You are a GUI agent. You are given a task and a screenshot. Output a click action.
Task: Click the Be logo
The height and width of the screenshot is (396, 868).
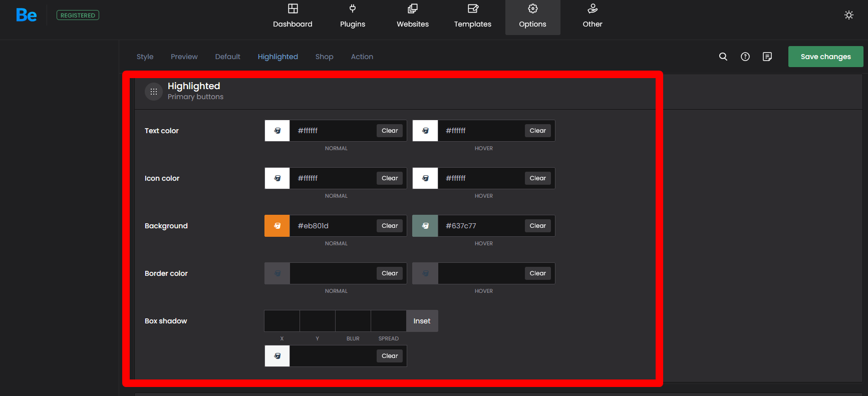click(27, 15)
